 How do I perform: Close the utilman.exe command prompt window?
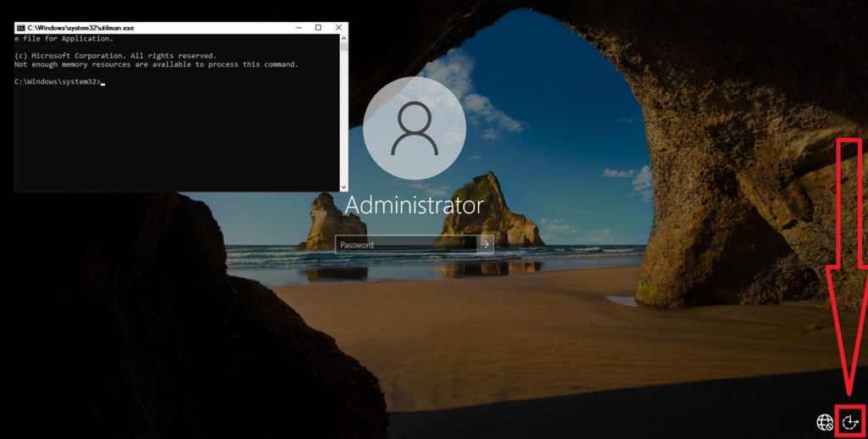tap(340, 28)
